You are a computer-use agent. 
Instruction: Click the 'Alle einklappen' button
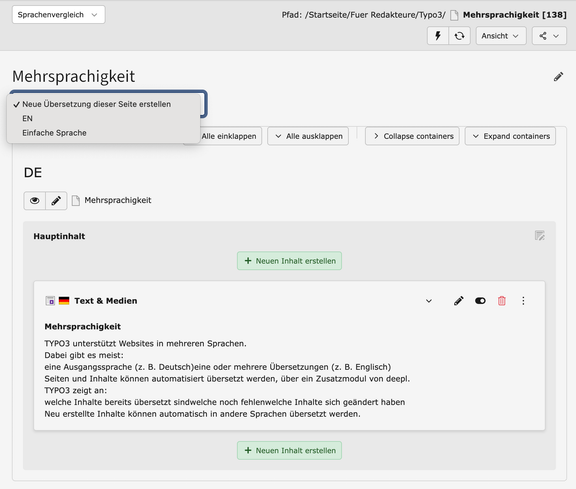228,136
